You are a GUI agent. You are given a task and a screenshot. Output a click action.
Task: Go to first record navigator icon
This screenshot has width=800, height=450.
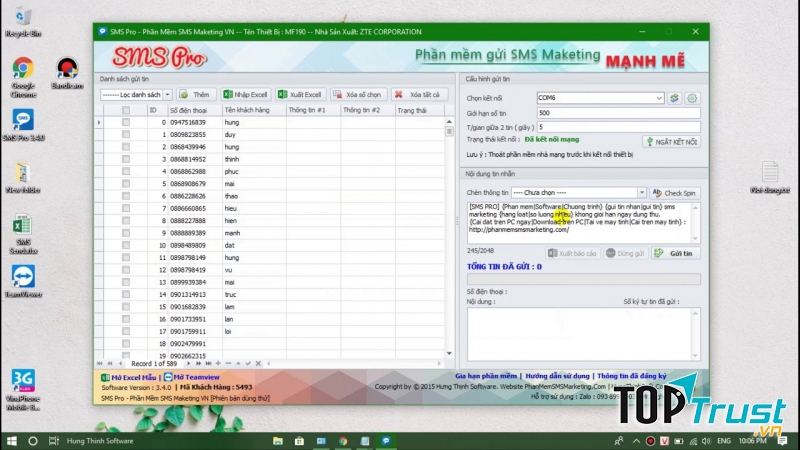(x=99, y=363)
